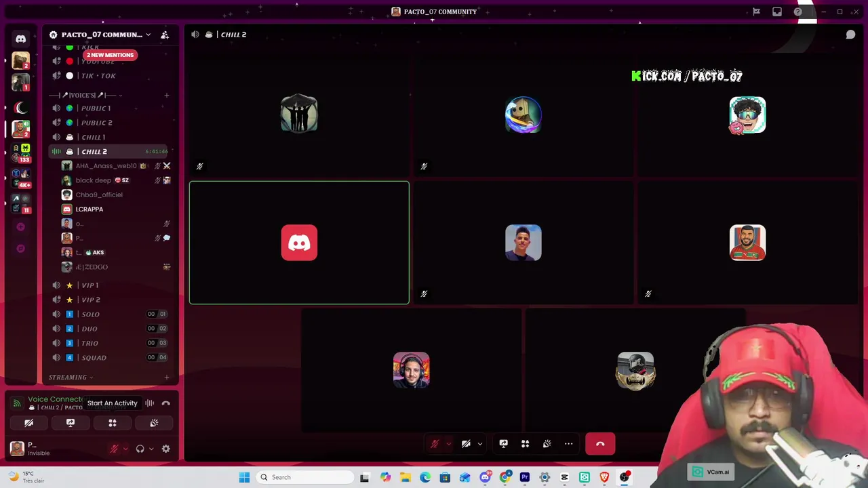Select user ZEDGO in channel list
Image resolution: width=868 pixels, height=488 pixels.
tap(115, 267)
